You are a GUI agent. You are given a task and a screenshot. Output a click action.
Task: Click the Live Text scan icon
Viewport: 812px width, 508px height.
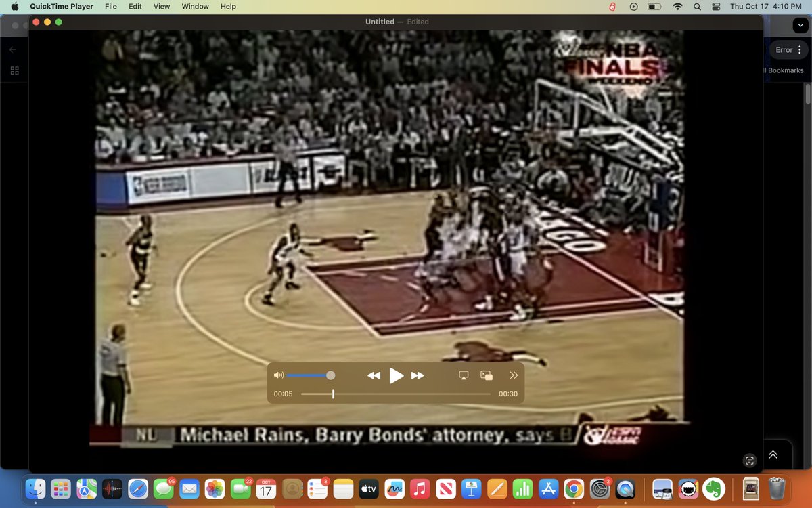(749, 461)
